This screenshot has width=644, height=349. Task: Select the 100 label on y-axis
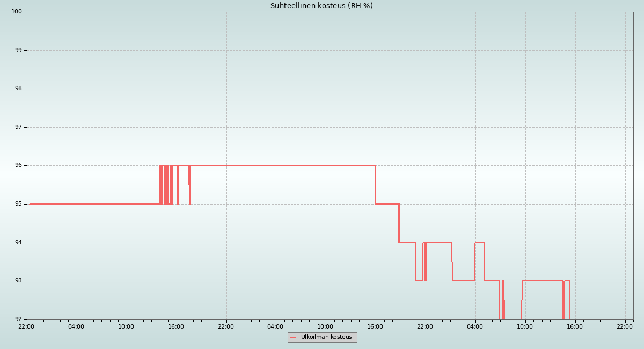click(17, 12)
